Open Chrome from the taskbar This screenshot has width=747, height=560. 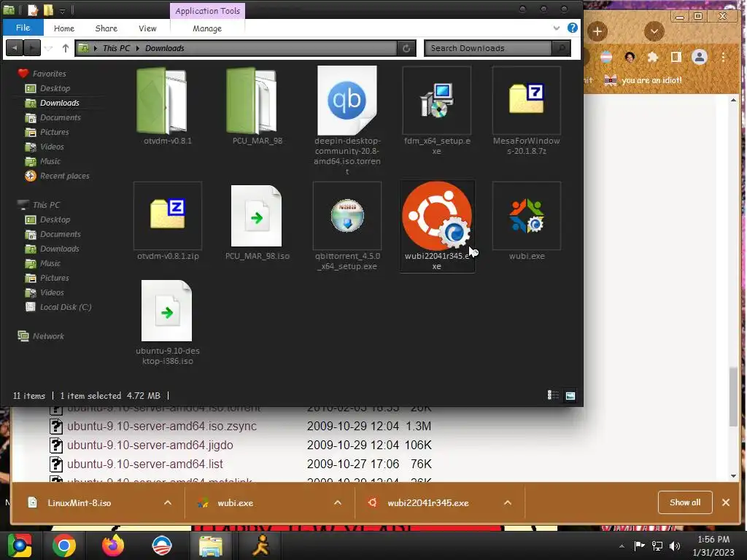(64, 545)
